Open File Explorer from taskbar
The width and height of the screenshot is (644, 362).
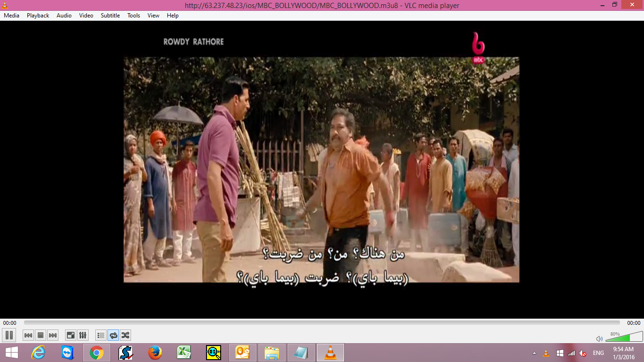272,353
